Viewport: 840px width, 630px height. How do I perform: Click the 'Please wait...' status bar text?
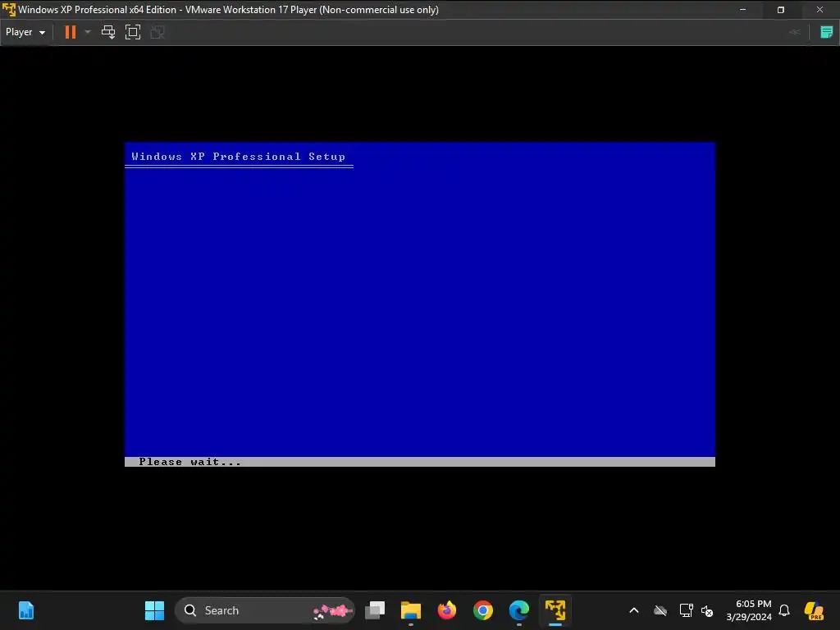(x=190, y=462)
